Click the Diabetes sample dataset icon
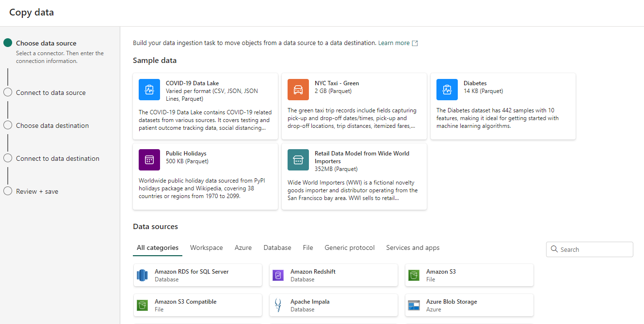This screenshot has width=644, height=324. pyautogui.click(x=447, y=90)
